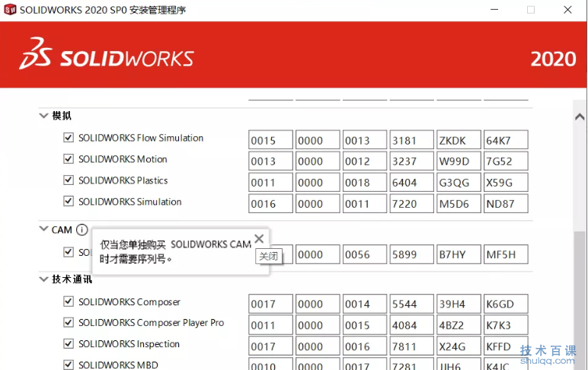588x370 pixels.
Task: Click Composer Player Pro field 4084
Action: point(412,324)
